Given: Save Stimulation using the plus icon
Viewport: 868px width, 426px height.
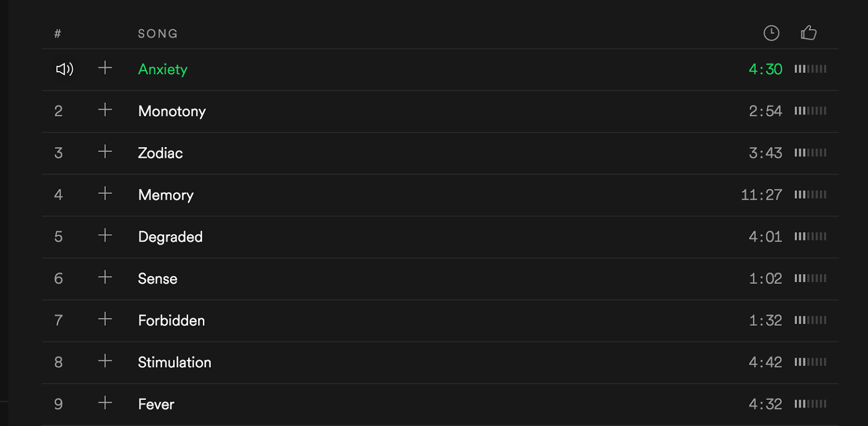Looking at the screenshot, I should coord(105,361).
